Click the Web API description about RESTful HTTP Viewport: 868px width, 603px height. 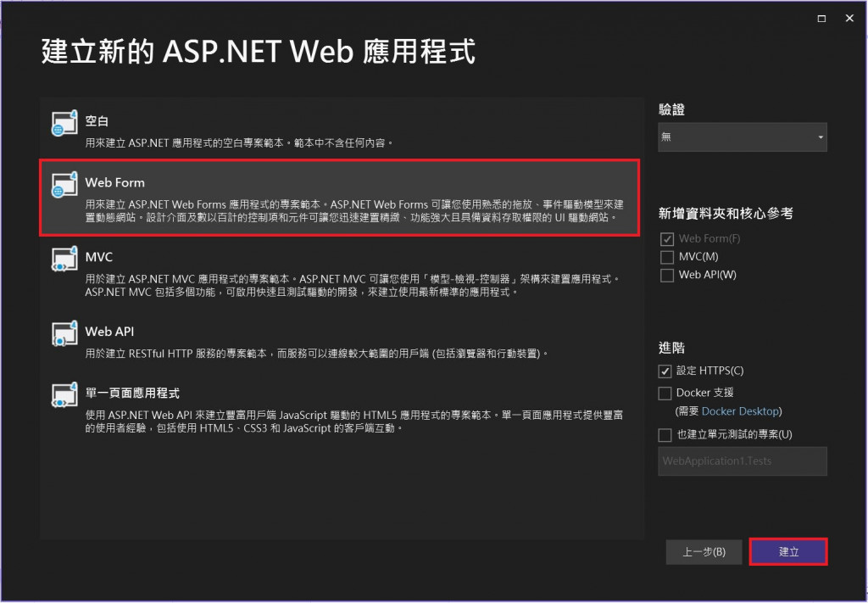click(317, 354)
